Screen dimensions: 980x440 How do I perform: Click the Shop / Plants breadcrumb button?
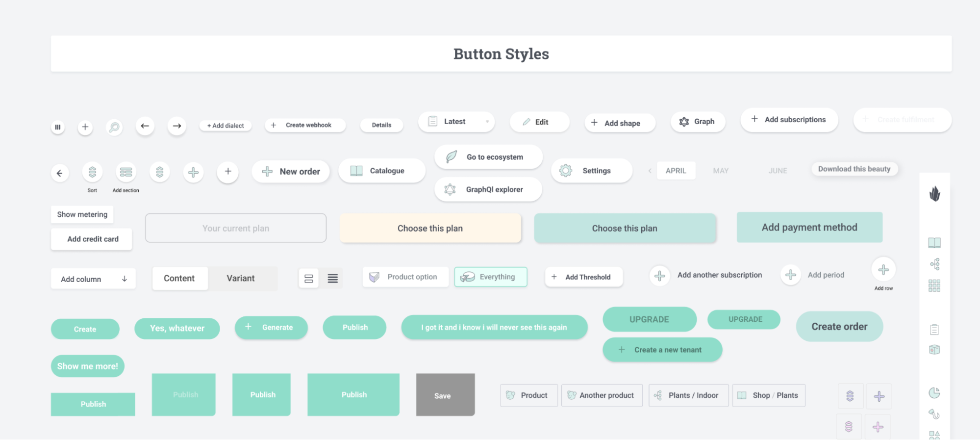(769, 395)
